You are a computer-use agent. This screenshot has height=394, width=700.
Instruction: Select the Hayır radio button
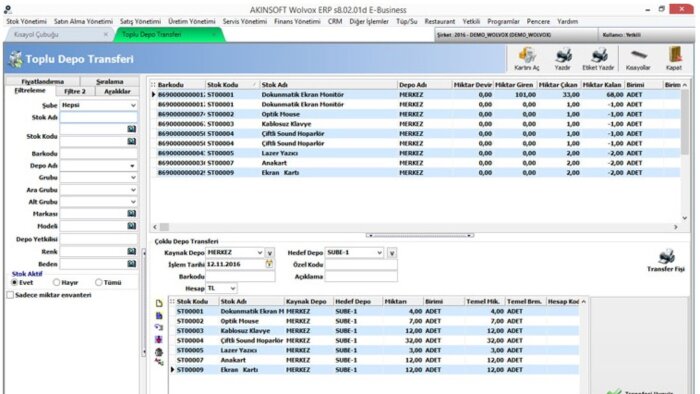click(56, 282)
